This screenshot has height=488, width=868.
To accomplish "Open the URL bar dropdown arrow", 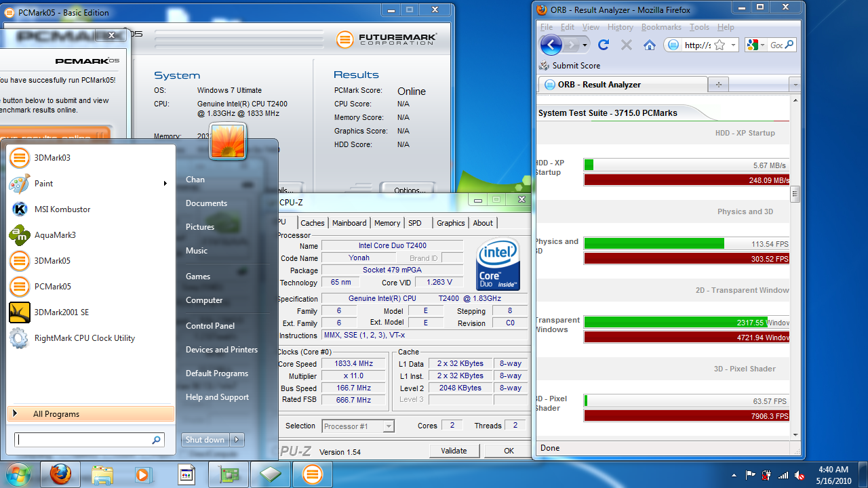I will [733, 45].
